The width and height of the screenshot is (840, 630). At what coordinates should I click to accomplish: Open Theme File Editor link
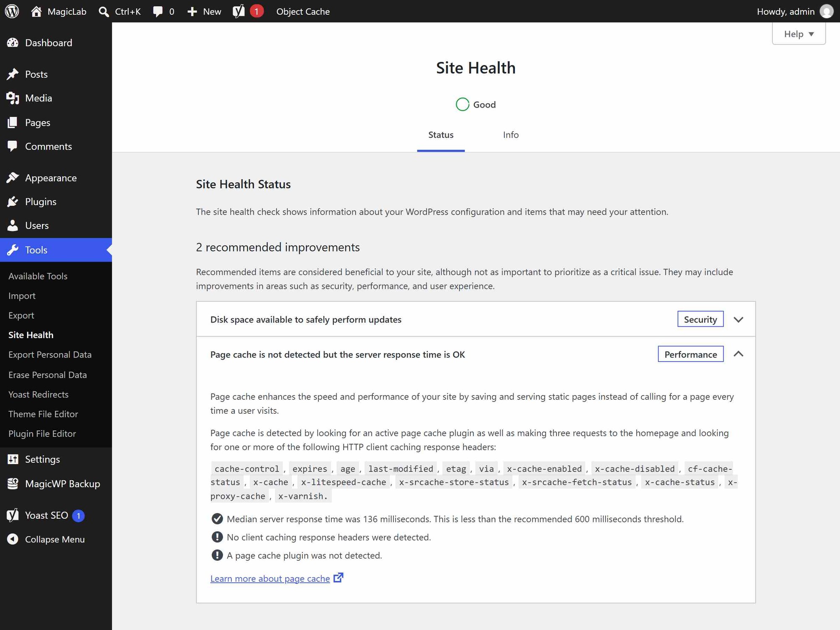43,414
